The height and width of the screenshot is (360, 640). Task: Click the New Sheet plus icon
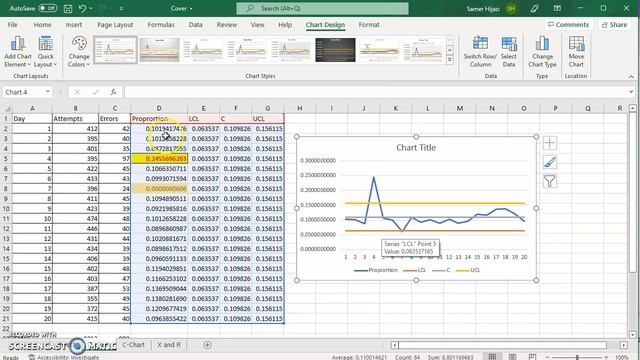[x=207, y=345]
